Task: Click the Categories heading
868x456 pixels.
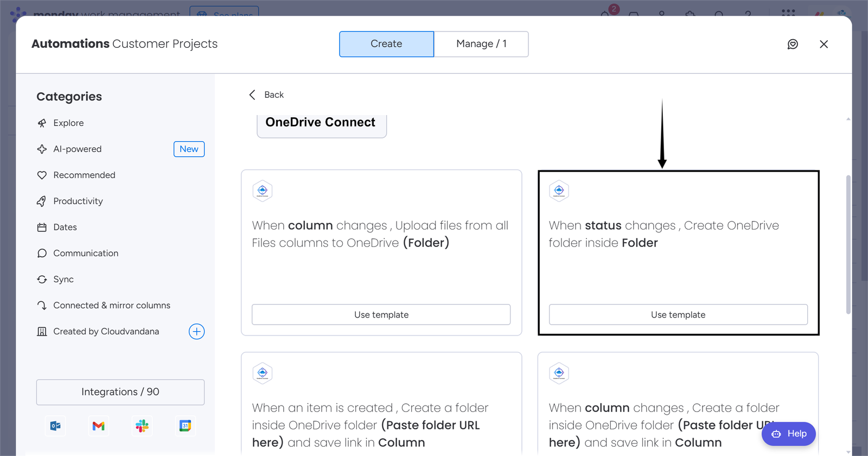Action: (x=69, y=97)
